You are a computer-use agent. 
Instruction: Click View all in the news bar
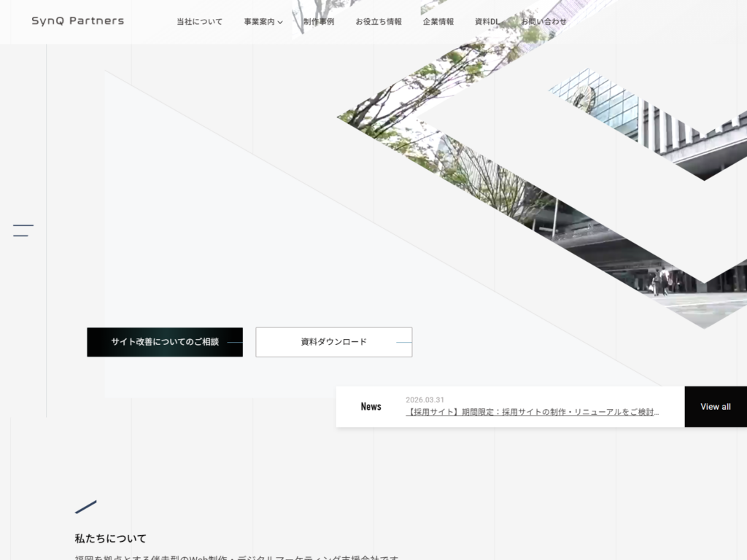point(715,407)
